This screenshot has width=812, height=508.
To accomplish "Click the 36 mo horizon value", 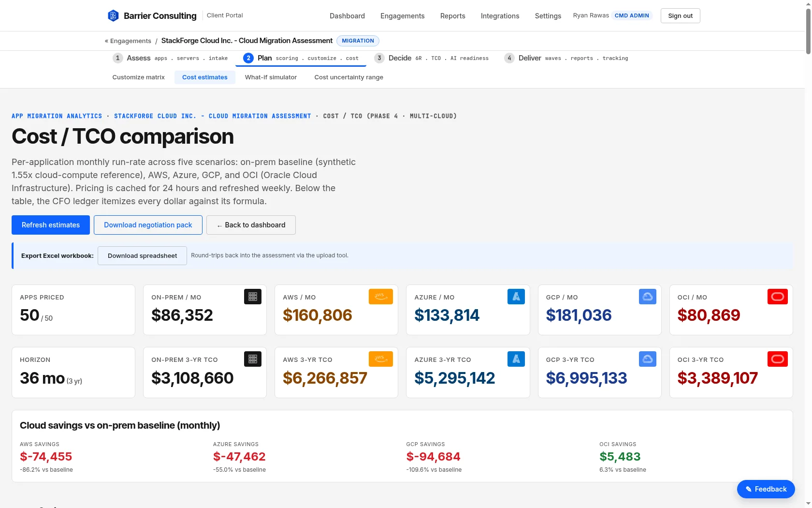I will (43, 378).
